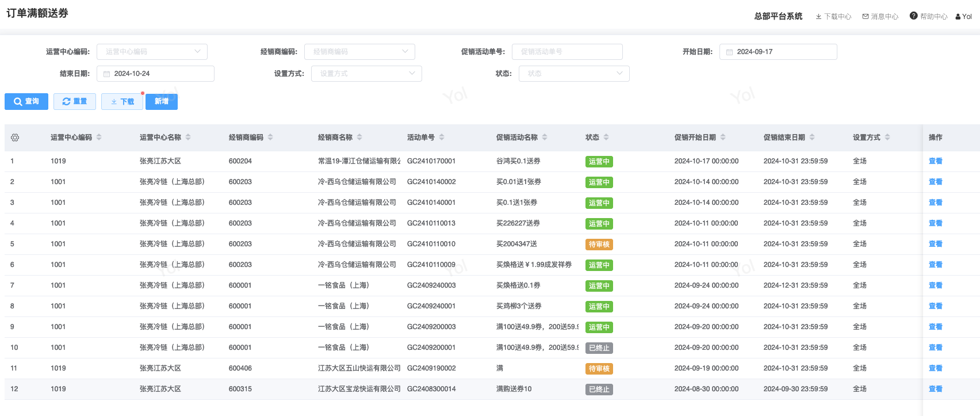Sort by 运营中心编码 column arrows
Viewport: 980px width, 416px height.
[x=99, y=138]
